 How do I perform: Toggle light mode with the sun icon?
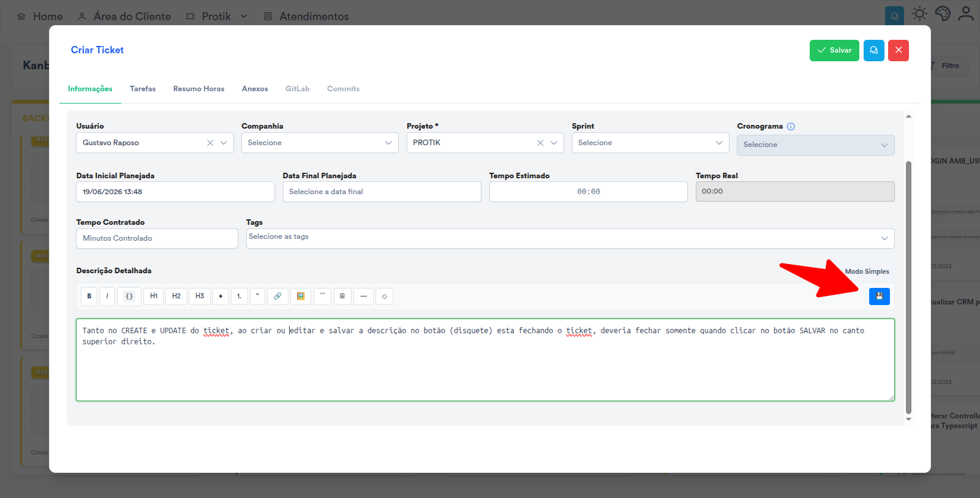tap(919, 13)
